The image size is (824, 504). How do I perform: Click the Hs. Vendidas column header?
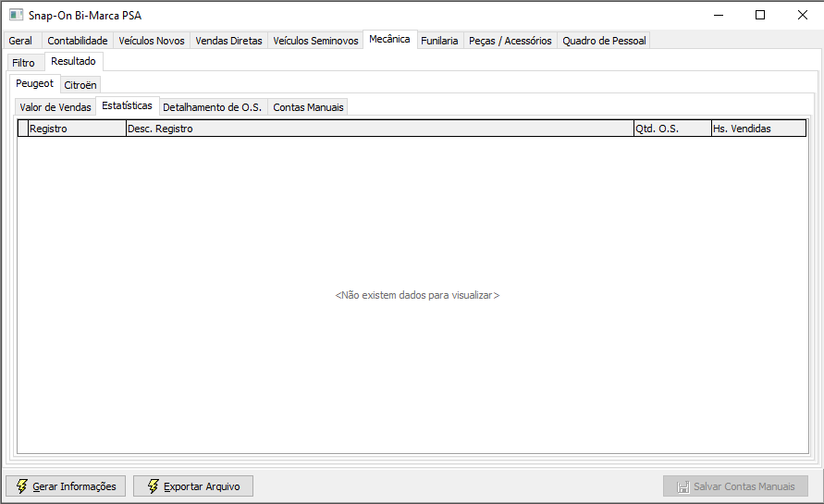coord(758,129)
